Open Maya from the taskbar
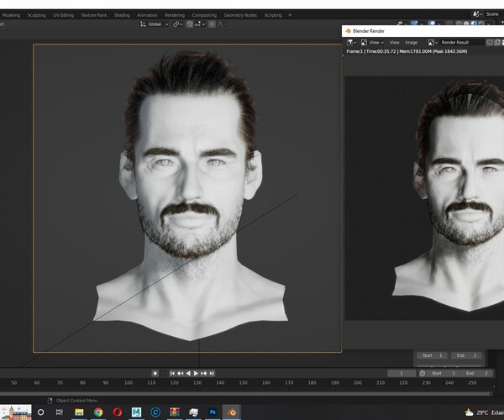 pyautogui.click(x=136, y=412)
